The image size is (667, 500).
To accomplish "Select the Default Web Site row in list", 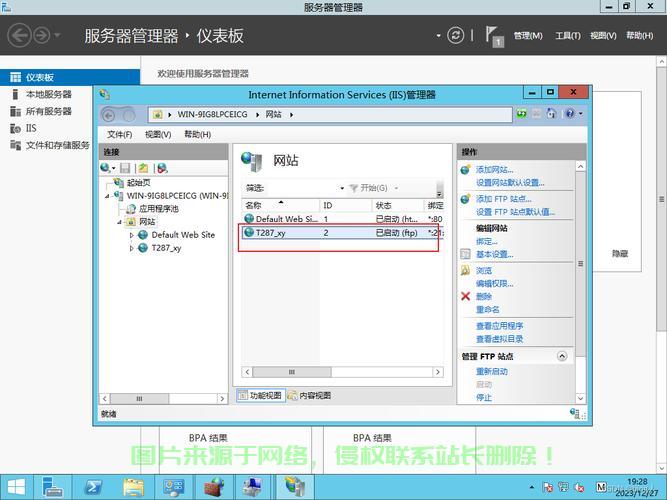I will tap(343, 219).
